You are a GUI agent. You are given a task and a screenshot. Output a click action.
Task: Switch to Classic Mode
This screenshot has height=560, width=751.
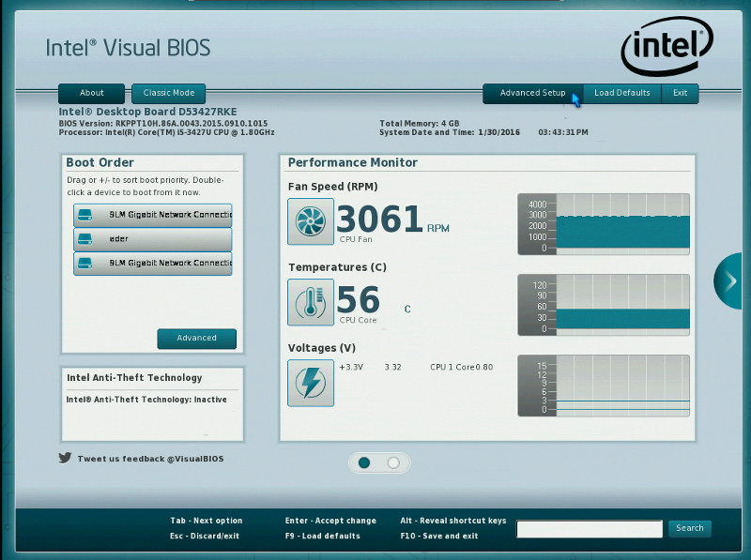[169, 94]
